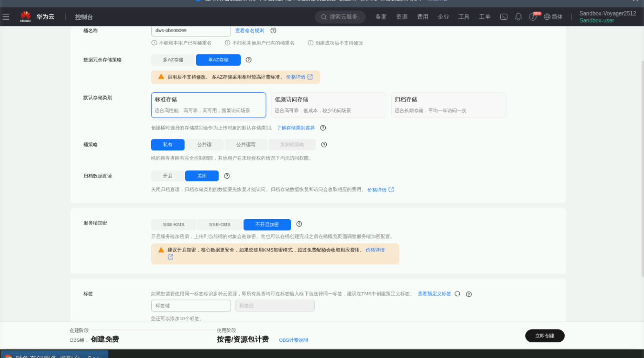Open 备案 top menu

tap(381, 17)
